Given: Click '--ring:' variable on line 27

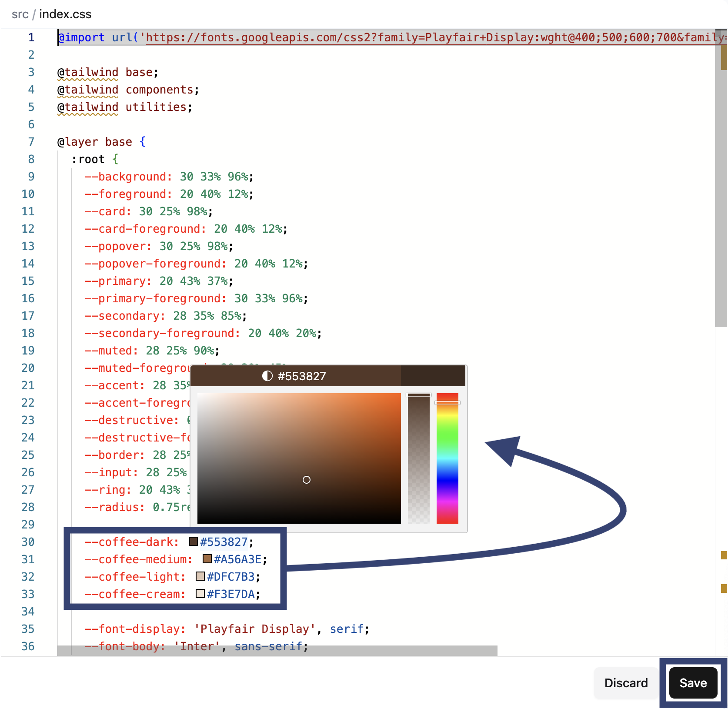Looking at the screenshot, I should [x=108, y=490].
